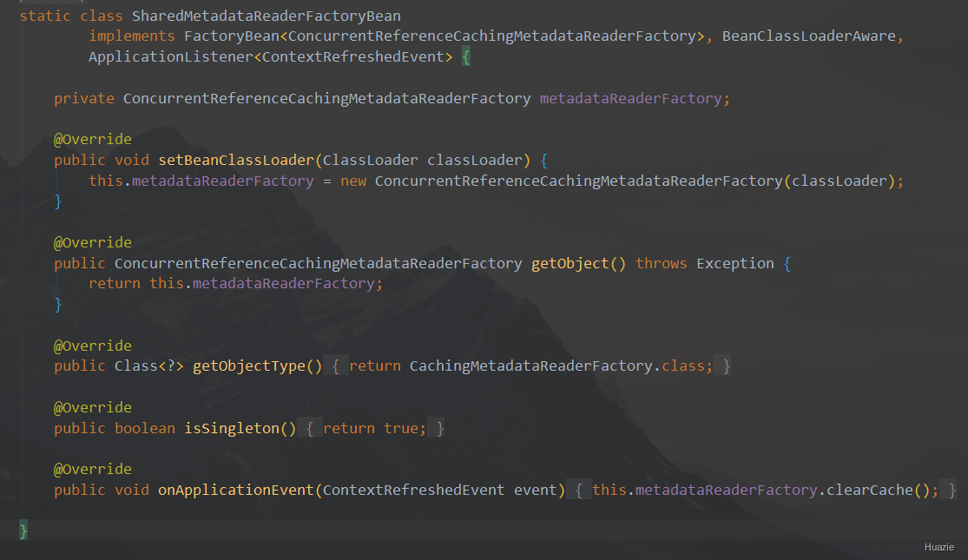Click the @Override above setBeanClassLoader

coord(93,140)
